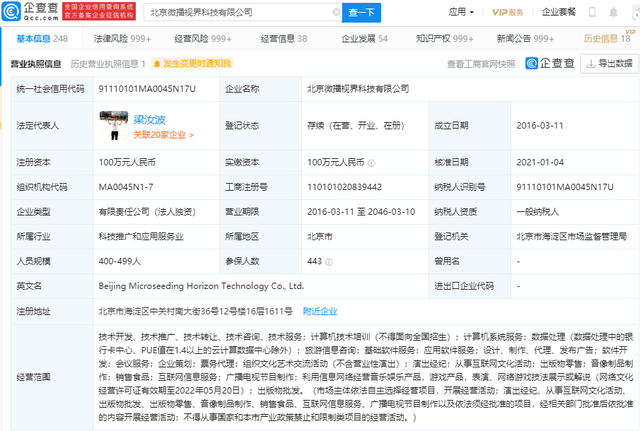Image resolution: width=640 pixels, height=431 pixels.
Task: Open legal representative 梁汝波 profile link
Action: pyautogui.click(x=147, y=117)
